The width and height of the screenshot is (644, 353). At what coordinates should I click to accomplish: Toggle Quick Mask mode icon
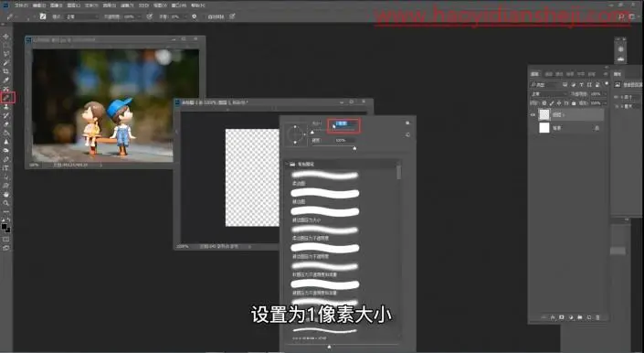pyautogui.click(x=5, y=240)
